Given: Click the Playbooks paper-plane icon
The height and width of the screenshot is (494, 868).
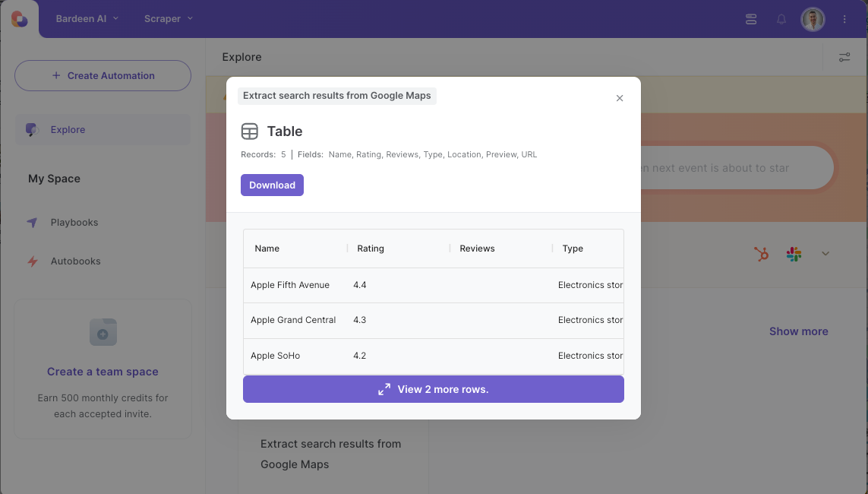Looking at the screenshot, I should pyautogui.click(x=32, y=222).
